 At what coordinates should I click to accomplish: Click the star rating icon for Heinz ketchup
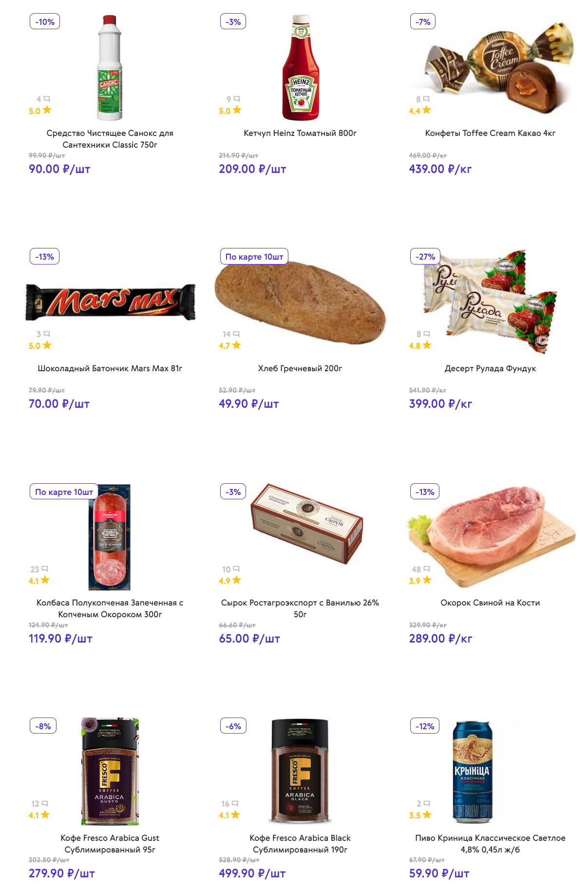tap(237, 110)
